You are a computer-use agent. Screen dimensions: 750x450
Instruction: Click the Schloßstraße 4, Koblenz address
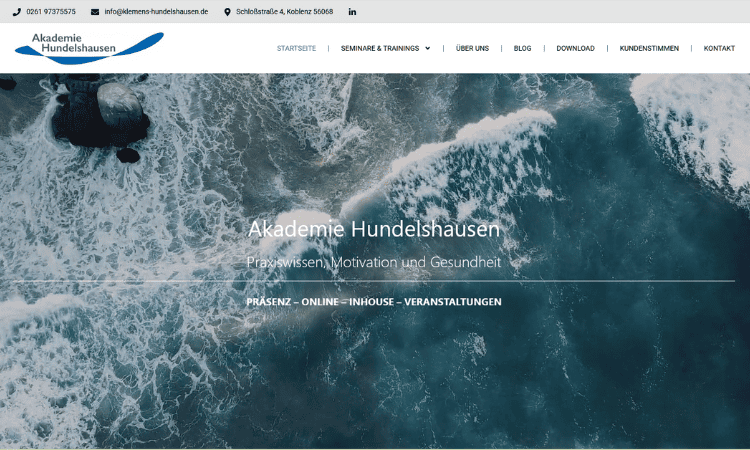coord(285,12)
